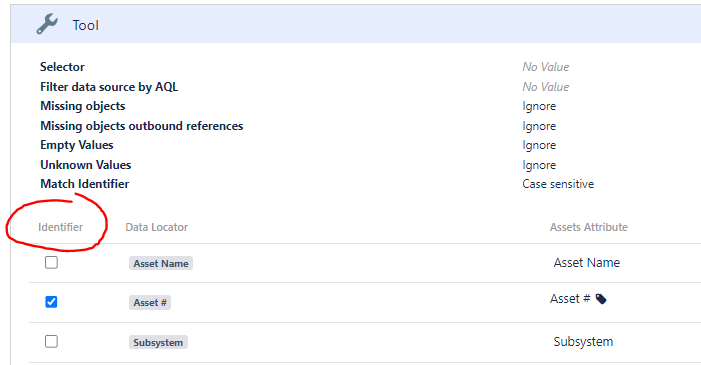Click Ignore value for Unknown Values

[x=539, y=165]
